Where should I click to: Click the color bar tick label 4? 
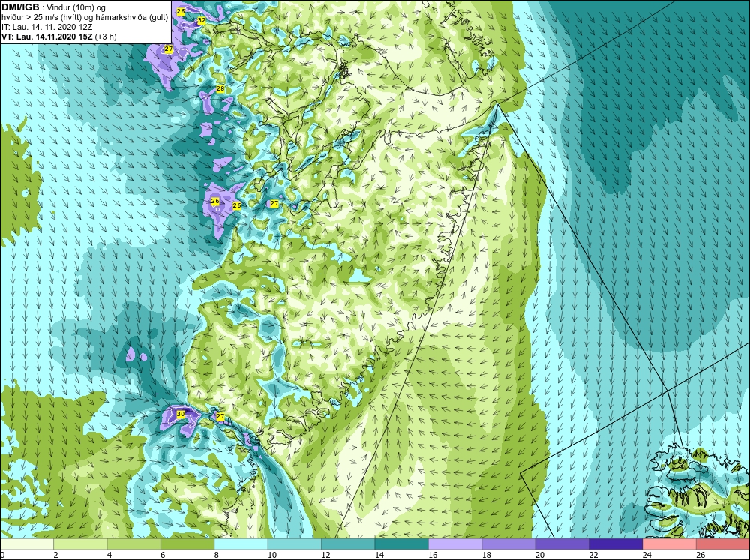coord(109,555)
